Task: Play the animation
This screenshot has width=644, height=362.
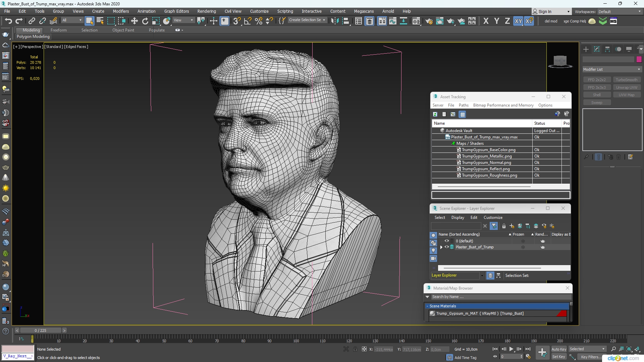Action: coord(511,349)
